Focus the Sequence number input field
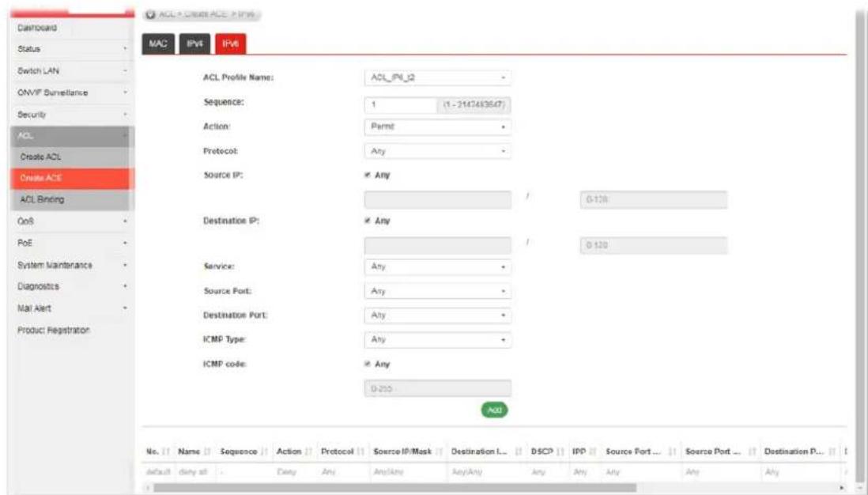This screenshot has height=495, width=868. click(x=401, y=104)
